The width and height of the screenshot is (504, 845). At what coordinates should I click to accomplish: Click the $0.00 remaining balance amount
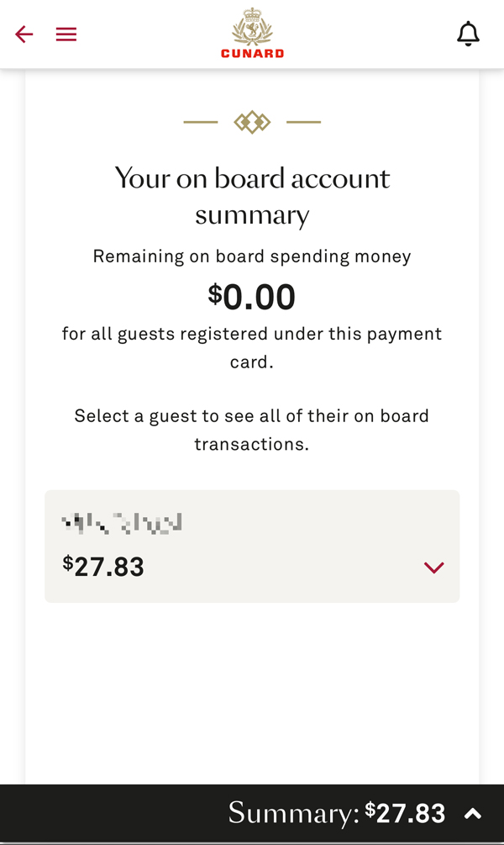[x=252, y=297]
